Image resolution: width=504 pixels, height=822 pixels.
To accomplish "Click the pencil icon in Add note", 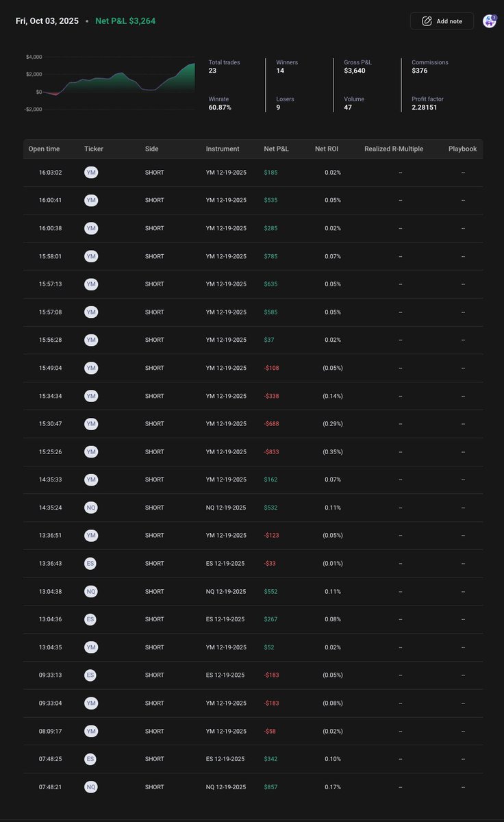I will point(427,21).
